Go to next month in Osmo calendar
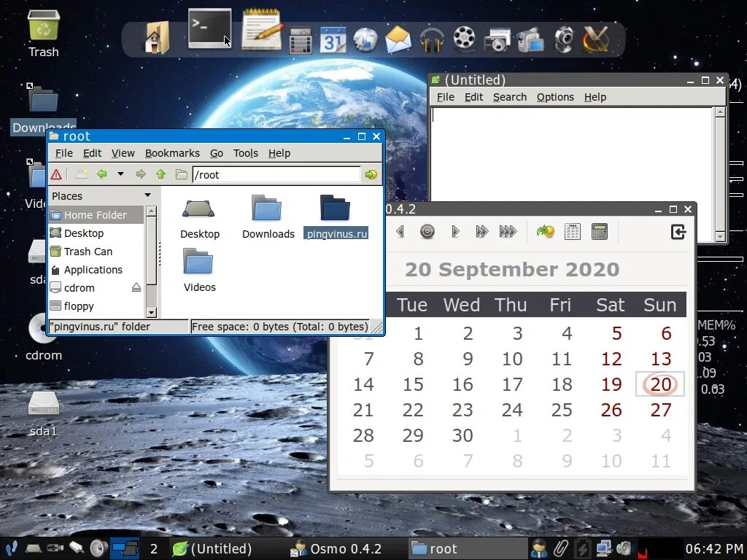Screen dimensions: 747x560 pyautogui.click(x=481, y=232)
